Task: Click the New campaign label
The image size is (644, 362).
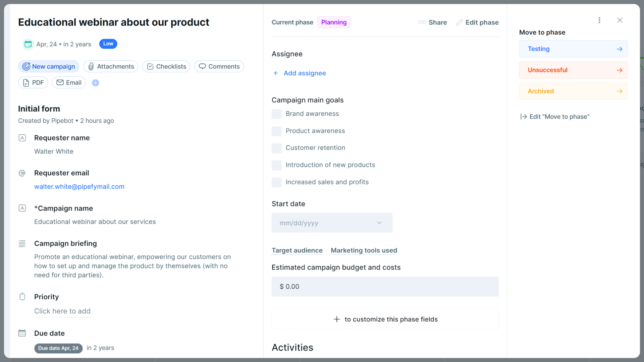Action: tap(48, 66)
